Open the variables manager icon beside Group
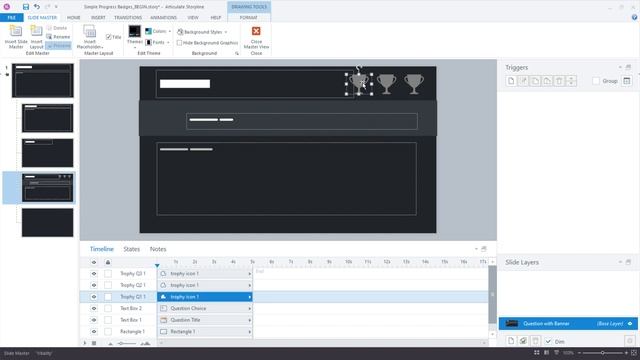The image size is (640, 360). 627,81
